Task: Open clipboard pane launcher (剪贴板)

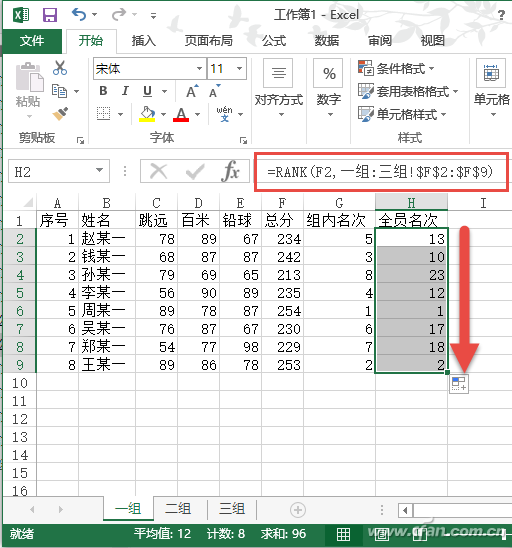Action: pyautogui.click(x=80, y=140)
